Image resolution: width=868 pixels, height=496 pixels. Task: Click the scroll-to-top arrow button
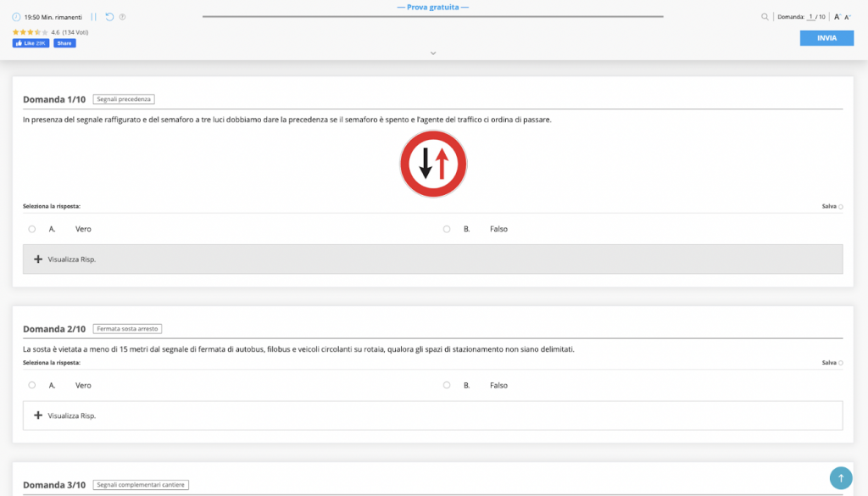pyautogui.click(x=840, y=477)
